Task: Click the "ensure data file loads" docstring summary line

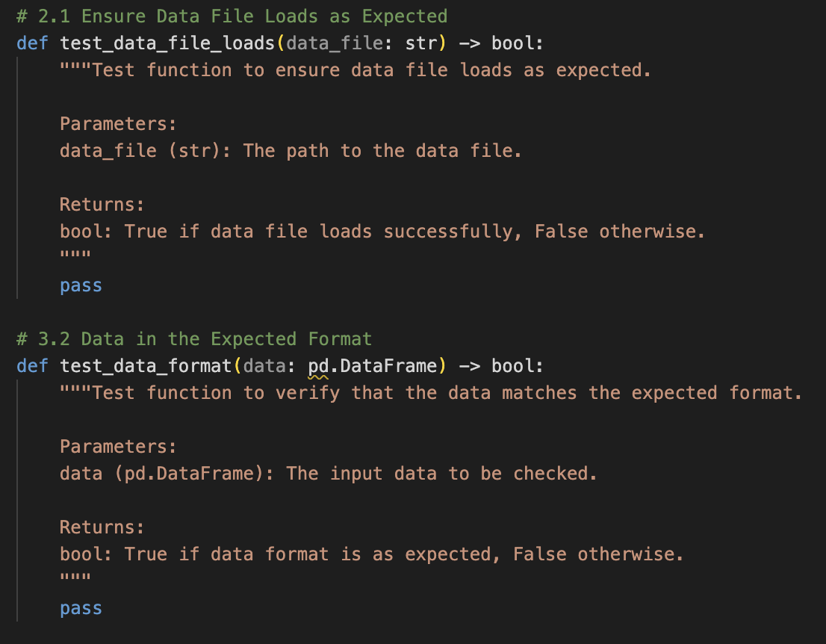Action: tap(355, 69)
